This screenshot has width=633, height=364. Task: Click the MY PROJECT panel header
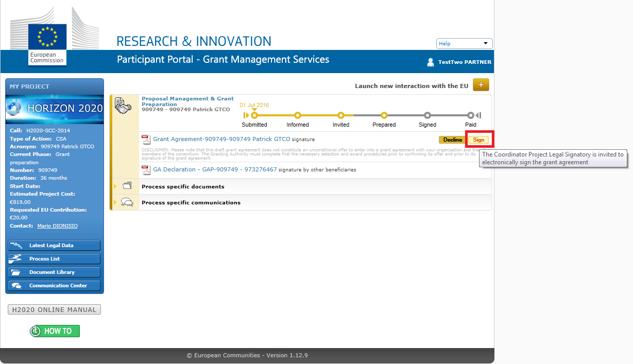[55, 86]
